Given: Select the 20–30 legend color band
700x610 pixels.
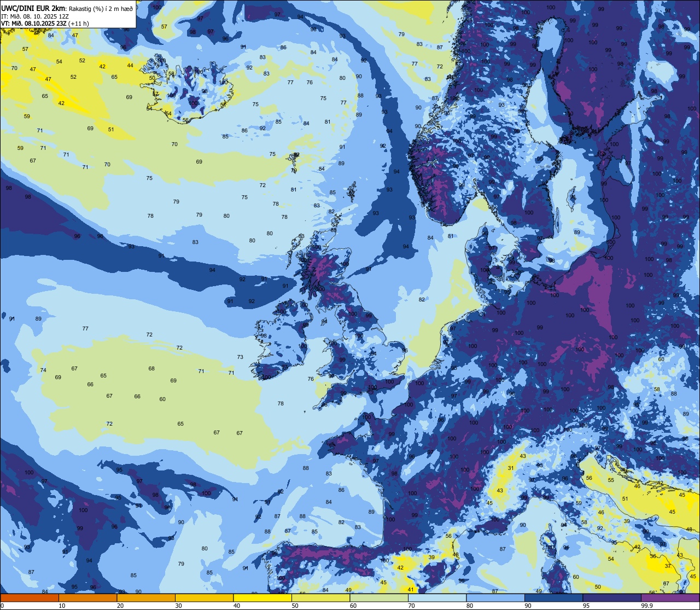Looking at the screenshot, I should (x=146, y=597).
